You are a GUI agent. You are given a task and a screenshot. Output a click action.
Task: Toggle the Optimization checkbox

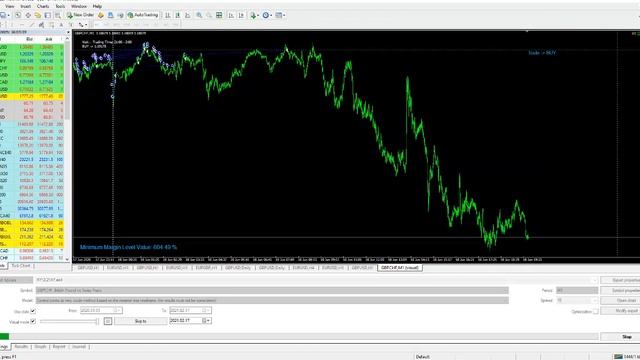(x=596, y=311)
